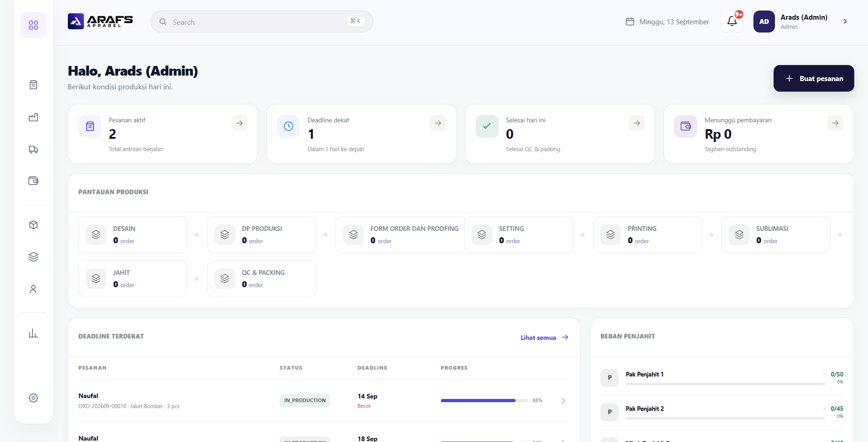This screenshot has height=442, width=868.
Task: Expand the Naufal 14 Sep order row chevron
Action: (x=563, y=401)
